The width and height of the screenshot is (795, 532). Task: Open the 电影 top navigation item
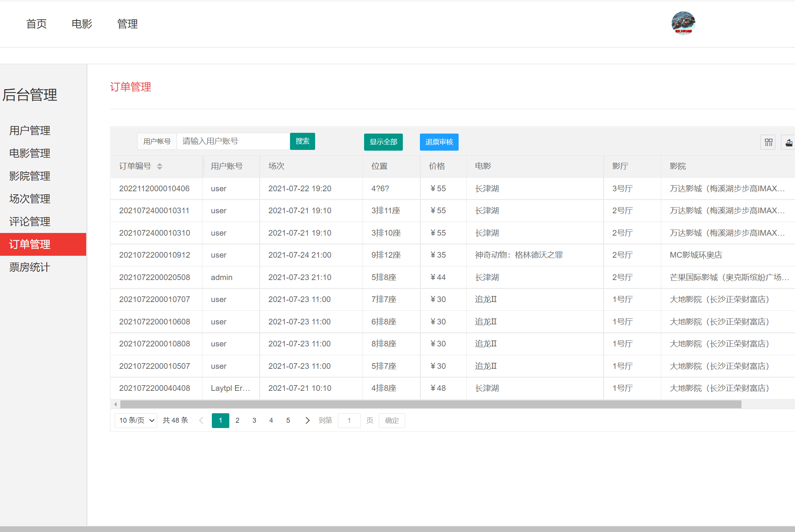click(x=82, y=24)
